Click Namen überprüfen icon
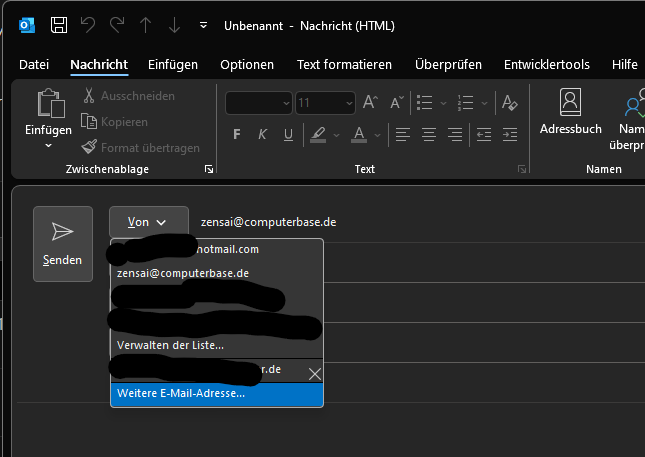This screenshot has height=457, width=645. coord(633,103)
